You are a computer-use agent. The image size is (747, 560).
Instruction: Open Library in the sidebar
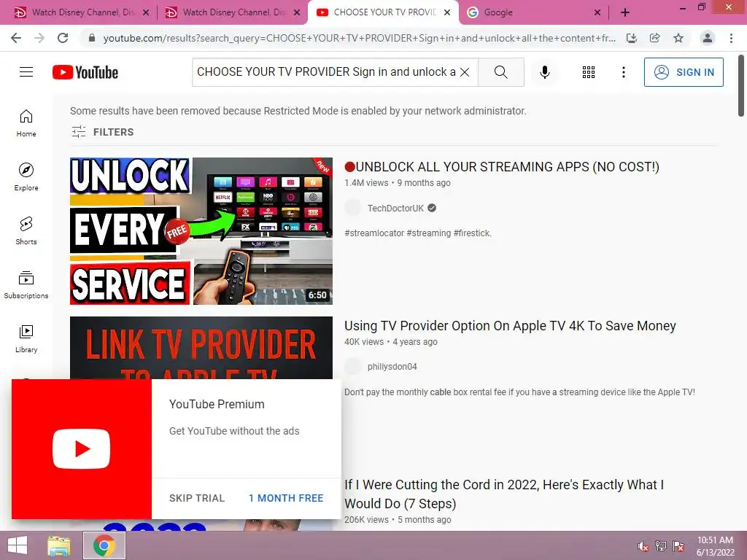point(26,338)
